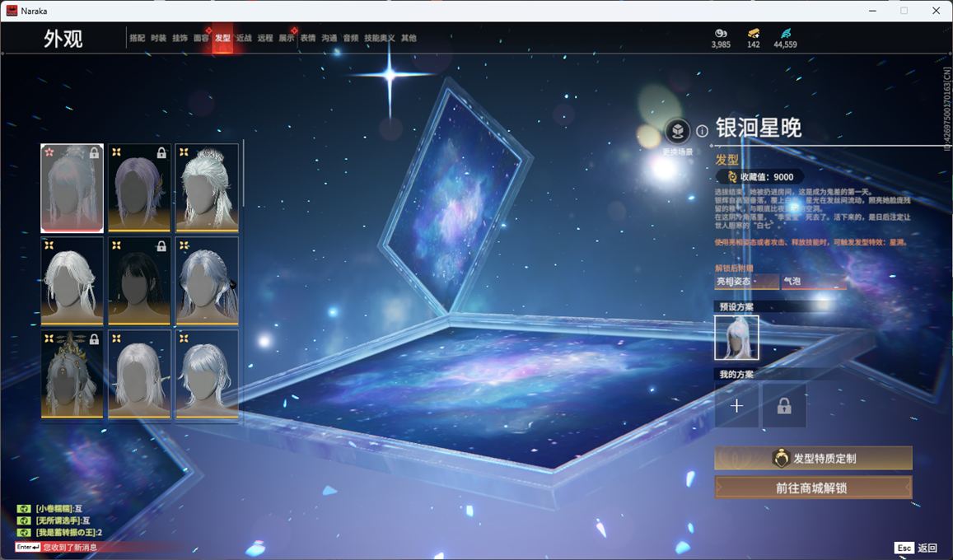Click the gold ingot currency icon

[753, 33]
